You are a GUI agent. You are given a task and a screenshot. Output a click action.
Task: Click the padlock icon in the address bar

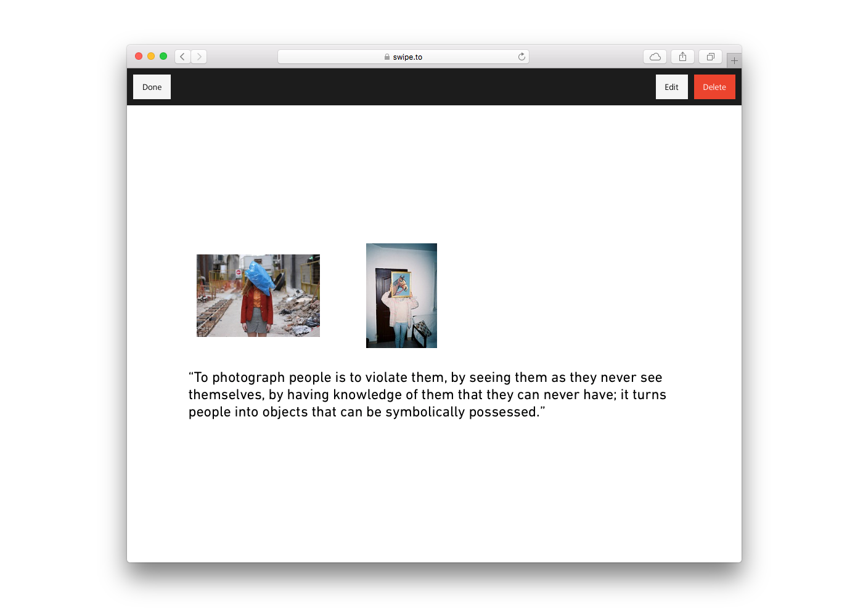pos(387,56)
